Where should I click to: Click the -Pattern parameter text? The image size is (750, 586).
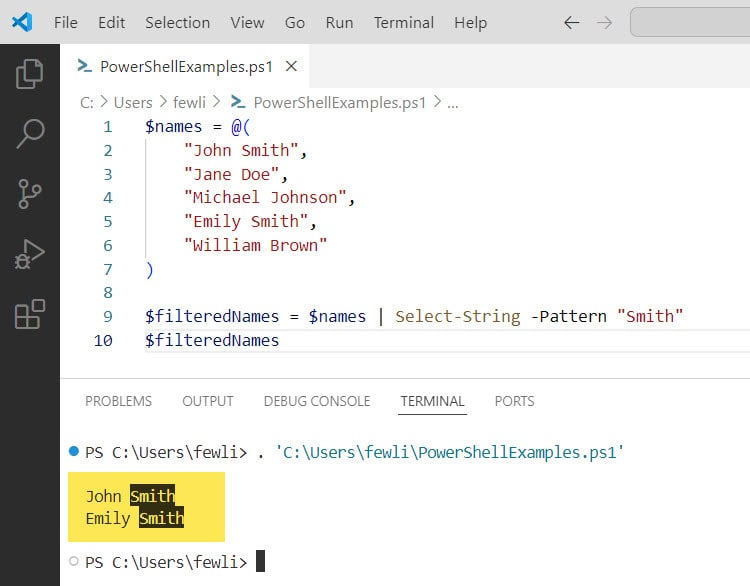[x=568, y=316]
